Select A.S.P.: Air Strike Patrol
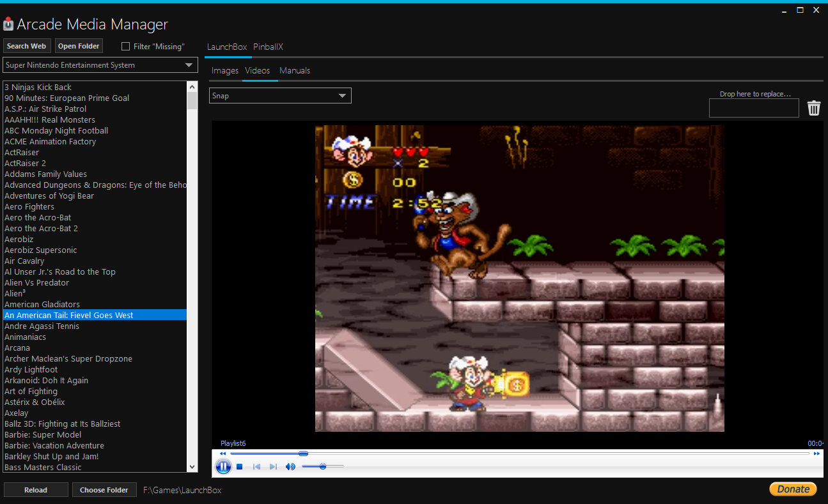828x504 pixels. (x=95, y=109)
